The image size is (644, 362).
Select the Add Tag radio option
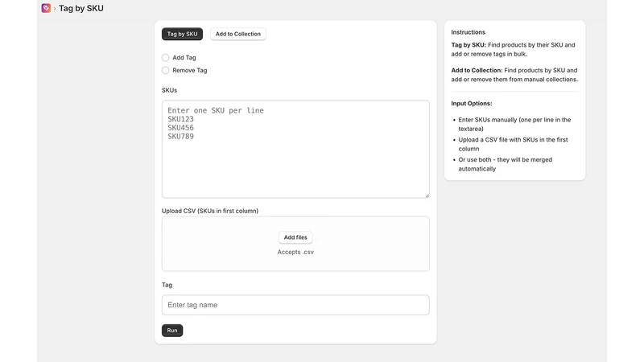[x=165, y=57]
